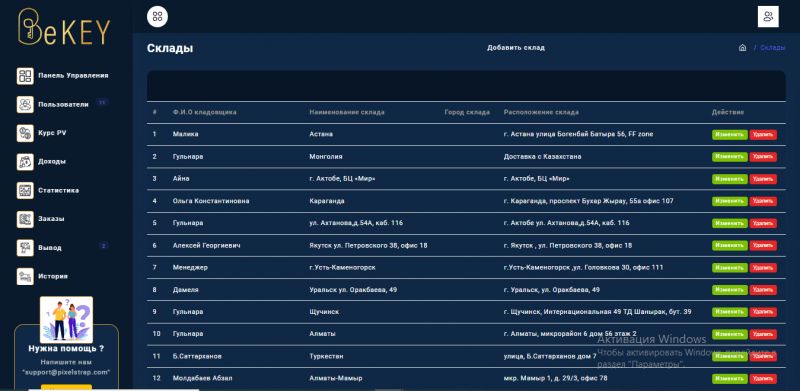Click the Расположение склада column header
The image size is (800, 391).
coord(541,112)
